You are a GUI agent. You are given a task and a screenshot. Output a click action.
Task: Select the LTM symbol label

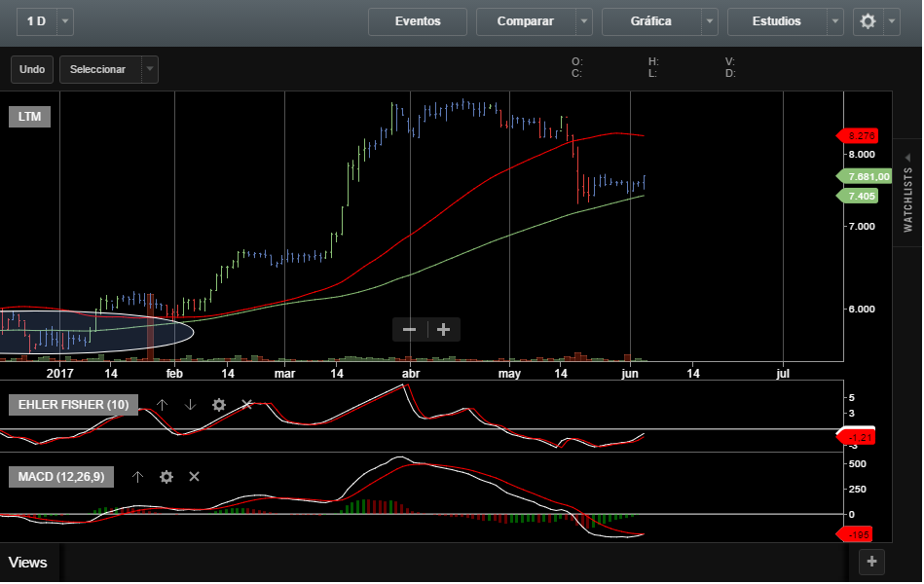(30, 117)
